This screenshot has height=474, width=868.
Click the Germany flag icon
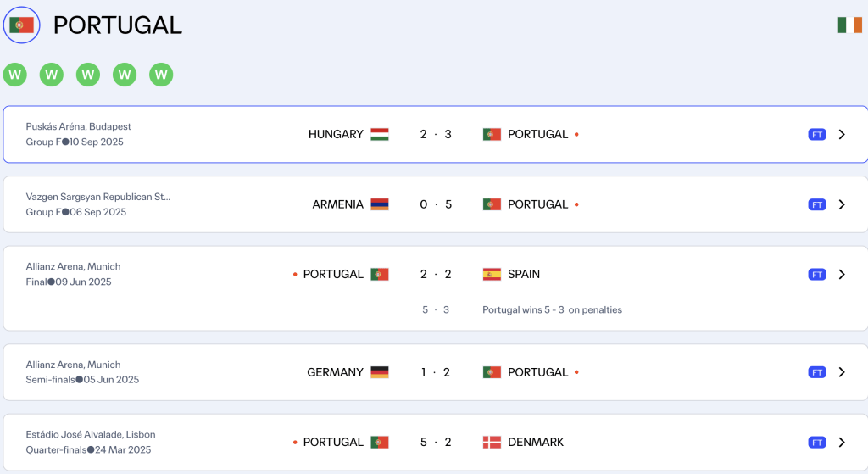pyautogui.click(x=380, y=372)
